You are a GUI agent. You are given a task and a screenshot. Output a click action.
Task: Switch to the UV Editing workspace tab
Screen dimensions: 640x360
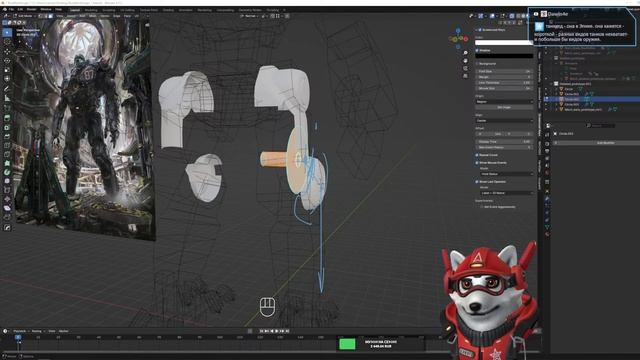point(127,10)
